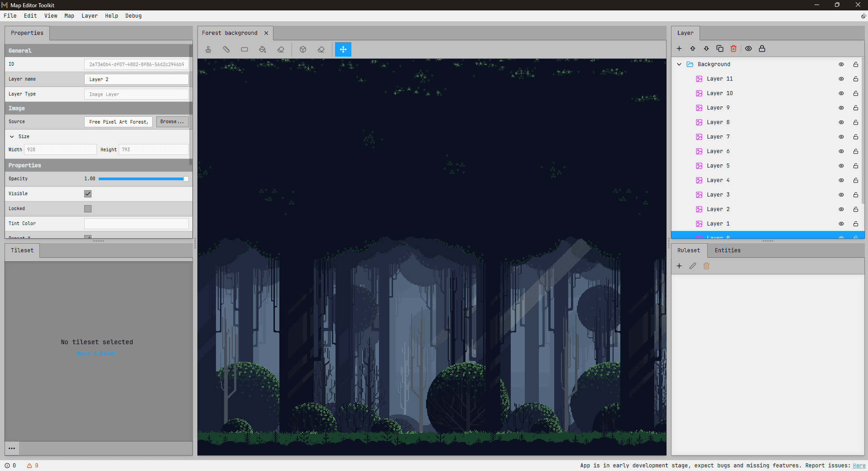868x471 pixels.
Task: Switch to the Ruleset tab
Action: 689,250
